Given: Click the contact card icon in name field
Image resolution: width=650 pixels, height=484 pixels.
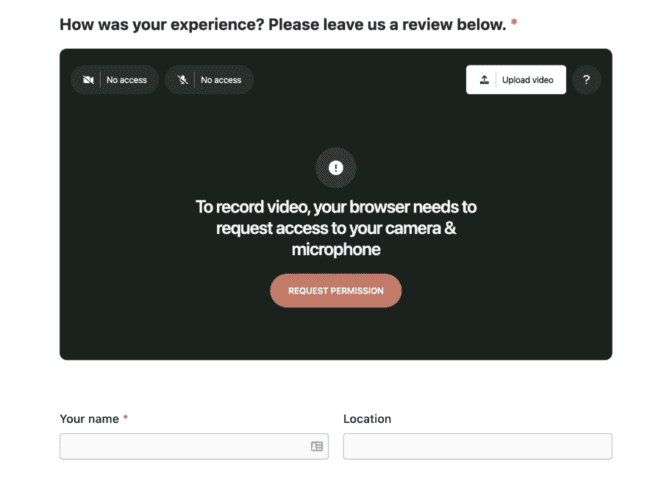Looking at the screenshot, I should (x=317, y=446).
